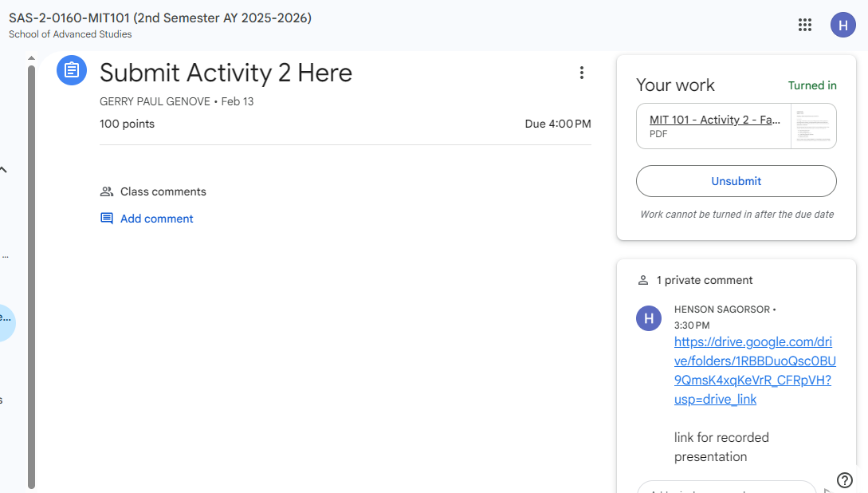The width and height of the screenshot is (868, 493).
Task: Click the SAS-2-0160-MIT101 class title
Action: [x=159, y=18]
